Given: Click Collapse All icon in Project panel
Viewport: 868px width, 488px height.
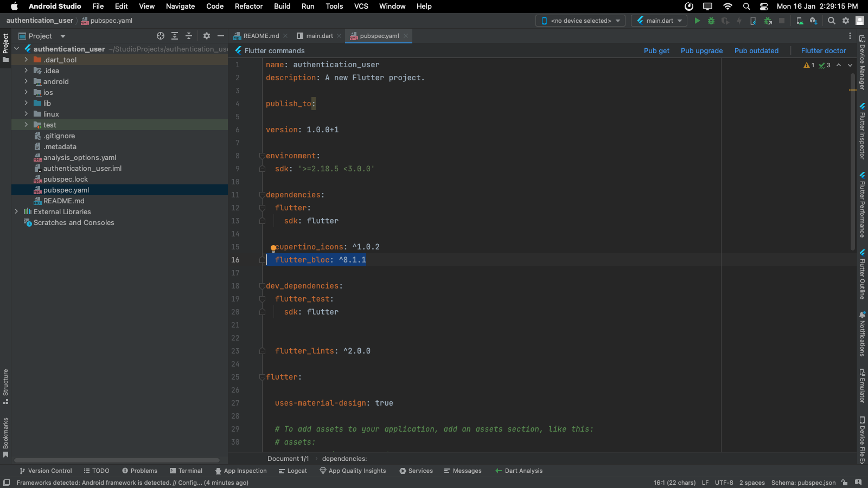Looking at the screenshot, I should [189, 36].
